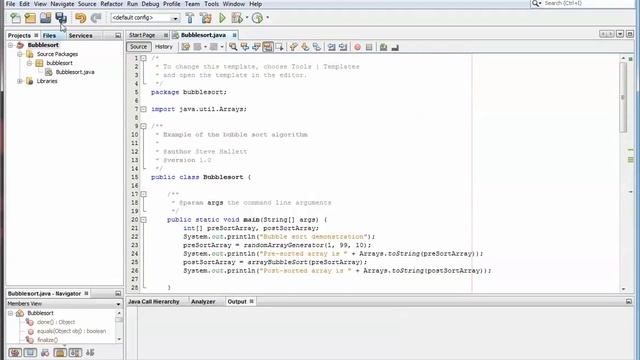Click the Search (Ctrl+I) input field

pos(588,3)
